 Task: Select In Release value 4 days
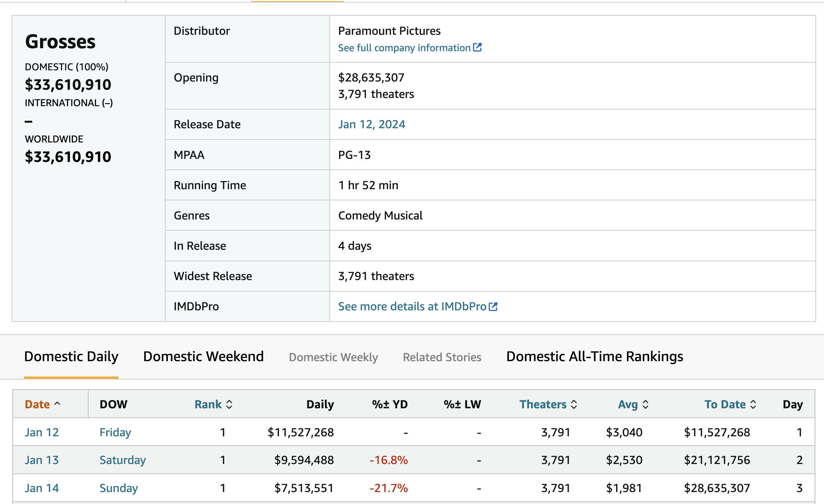coord(355,246)
